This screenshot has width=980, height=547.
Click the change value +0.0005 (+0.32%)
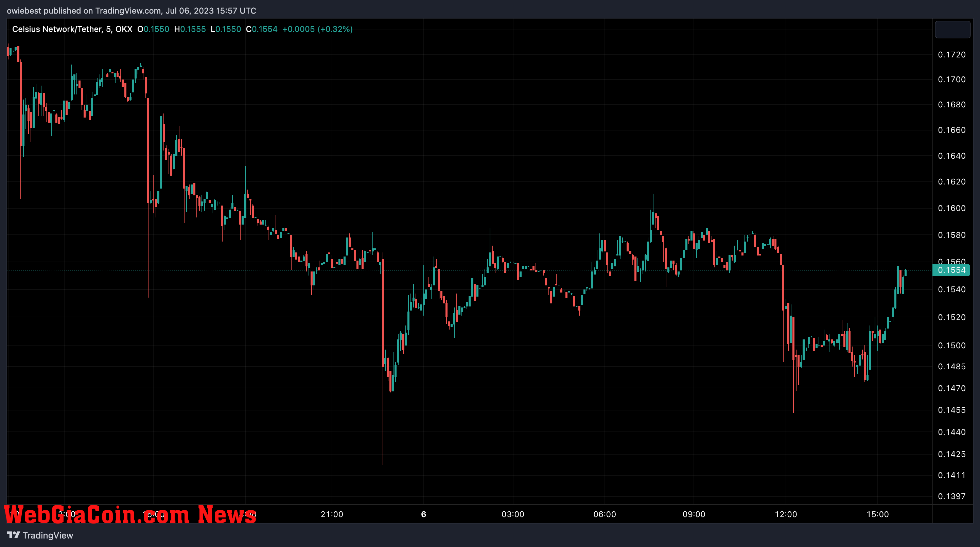(317, 29)
